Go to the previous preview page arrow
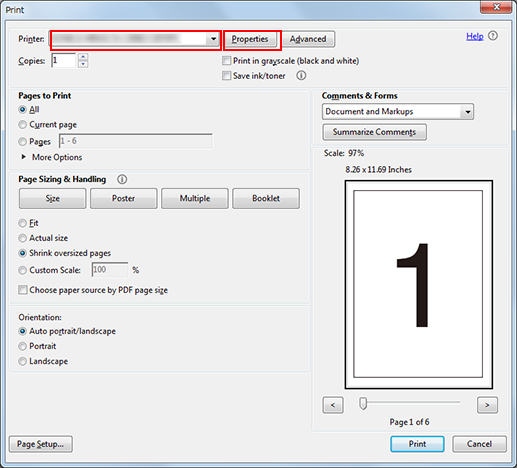Viewport: 517px width, 468px height. click(333, 405)
